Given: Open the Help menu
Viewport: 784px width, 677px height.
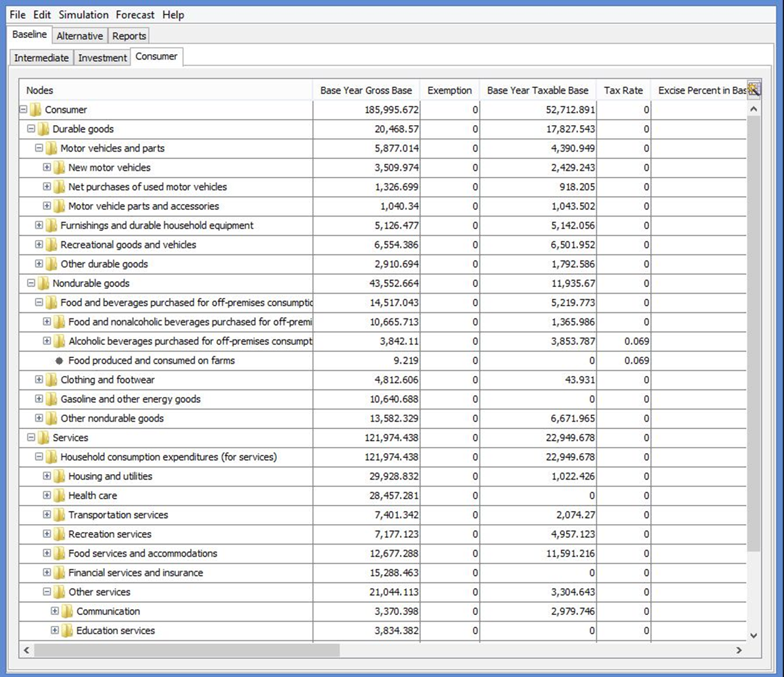Looking at the screenshot, I should (173, 14).
